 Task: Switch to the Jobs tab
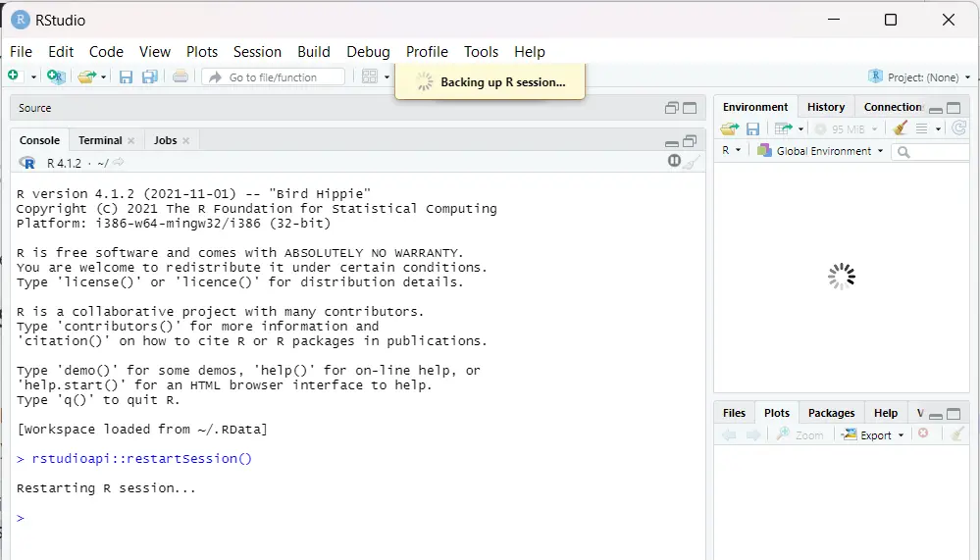coord(165,140)
